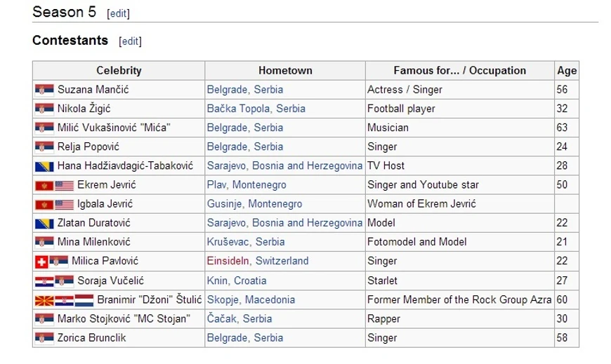611x364 pixels.
Task: Visit the Knin, Croatia link
Action: pyautogui.click(x=237, y=281)
